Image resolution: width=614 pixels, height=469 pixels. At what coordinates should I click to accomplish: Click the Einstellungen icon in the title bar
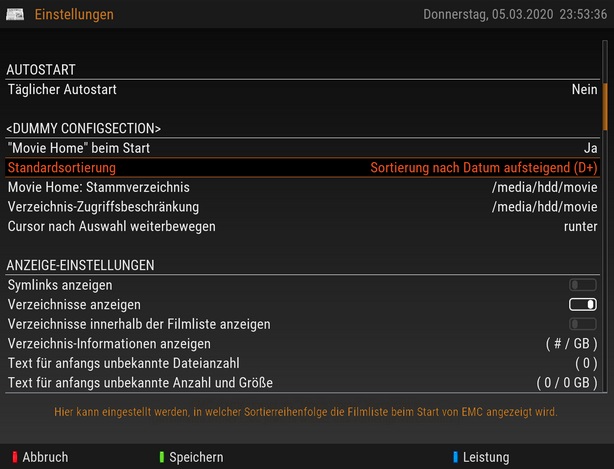[x=15, y=15]
